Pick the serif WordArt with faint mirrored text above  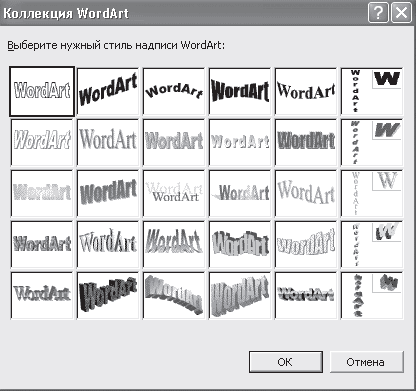pos(174,193)
